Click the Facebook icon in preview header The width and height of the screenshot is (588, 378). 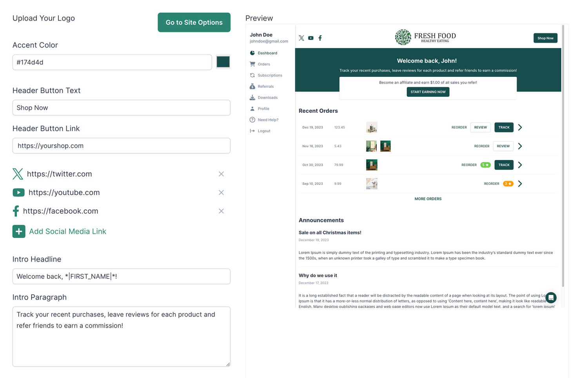pos(320,38)
